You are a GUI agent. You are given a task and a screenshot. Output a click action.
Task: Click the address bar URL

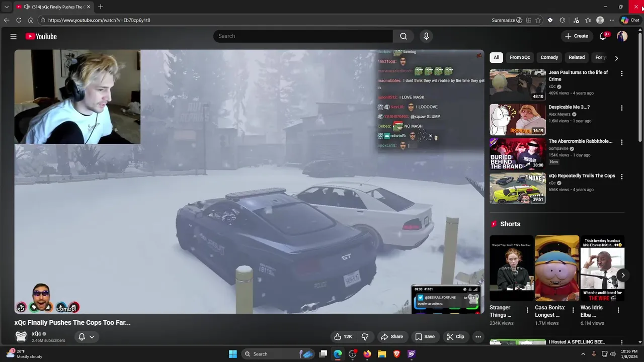pos(99,20)
